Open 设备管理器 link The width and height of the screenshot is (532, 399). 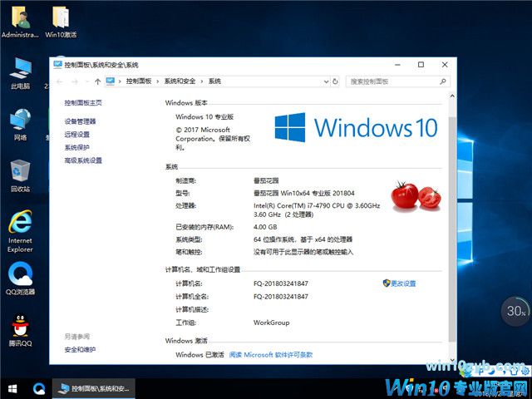click(80, 121)
